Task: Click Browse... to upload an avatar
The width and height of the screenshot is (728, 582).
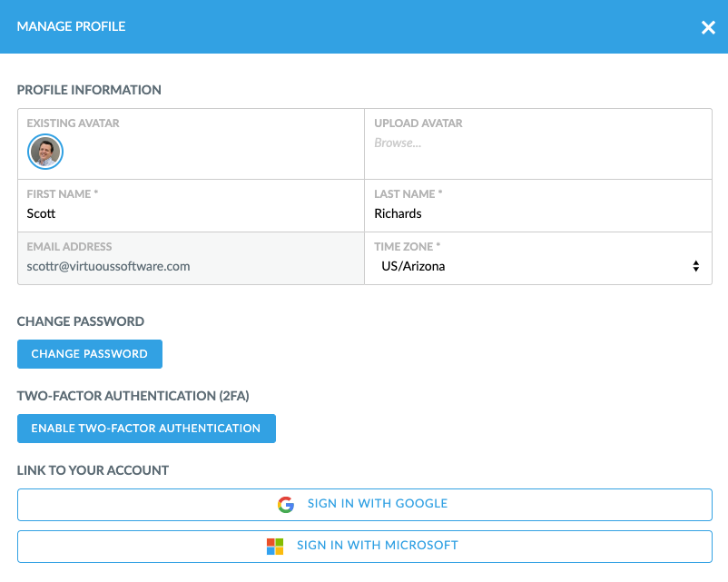Action: (398, 143)
